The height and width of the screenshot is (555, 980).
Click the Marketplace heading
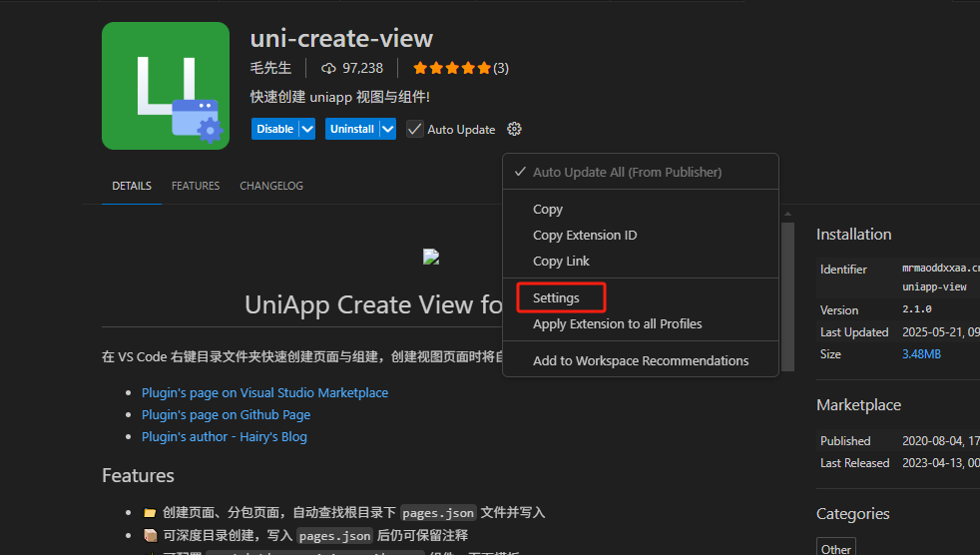click(x=859, y=404)
